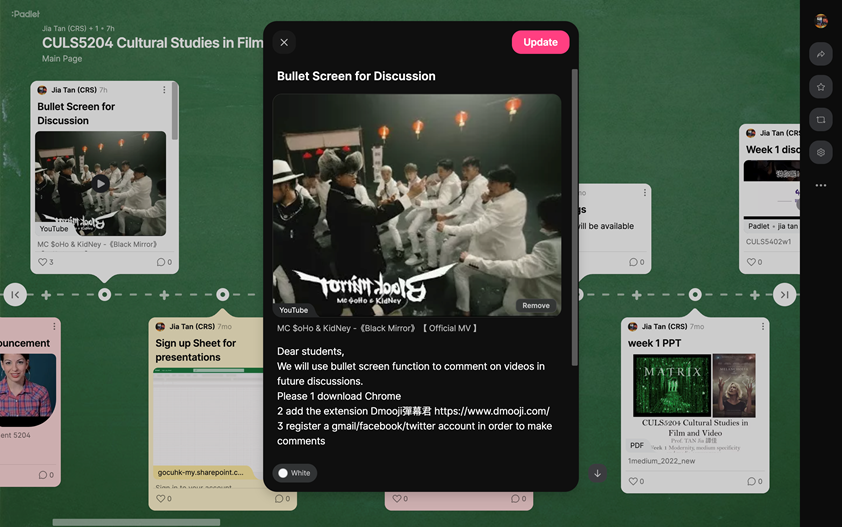Click the video caption 'MC $oHo & KidNey' in editor
Viewport: 842px width, 527px height.
pos(376,328)
